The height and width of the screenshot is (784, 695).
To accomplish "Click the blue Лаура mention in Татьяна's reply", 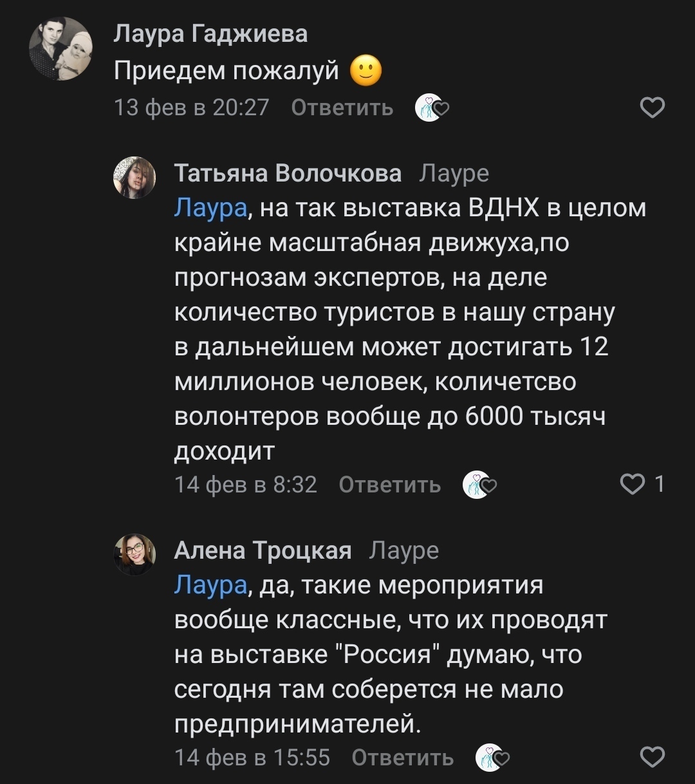I will click(x=210, y=209).
